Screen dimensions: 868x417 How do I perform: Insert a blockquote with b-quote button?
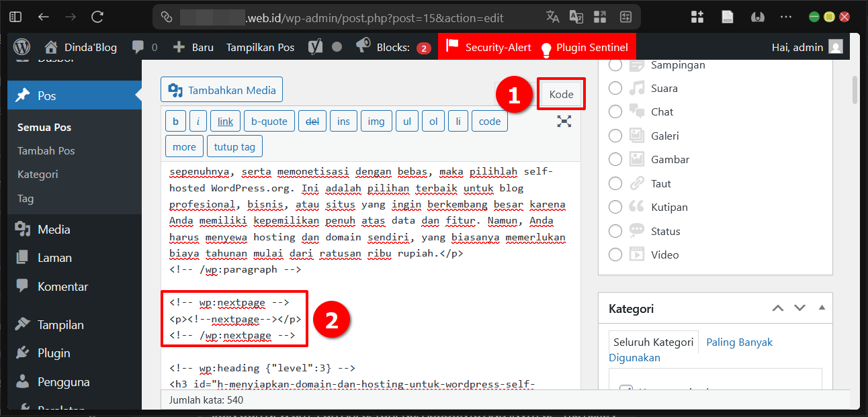coord(269,120)
